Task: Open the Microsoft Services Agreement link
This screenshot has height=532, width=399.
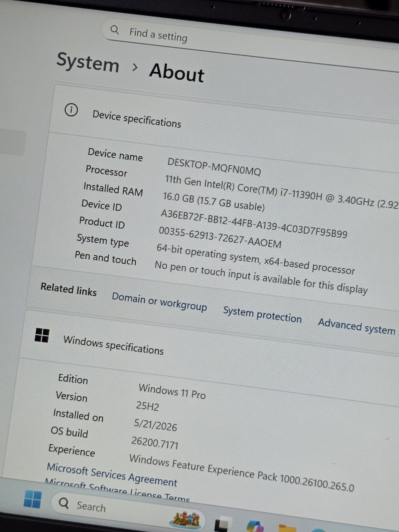Action: [112, 474]
